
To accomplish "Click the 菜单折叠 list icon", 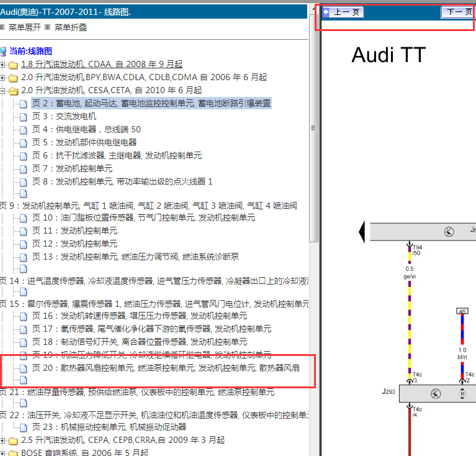I will coord(47,27).
